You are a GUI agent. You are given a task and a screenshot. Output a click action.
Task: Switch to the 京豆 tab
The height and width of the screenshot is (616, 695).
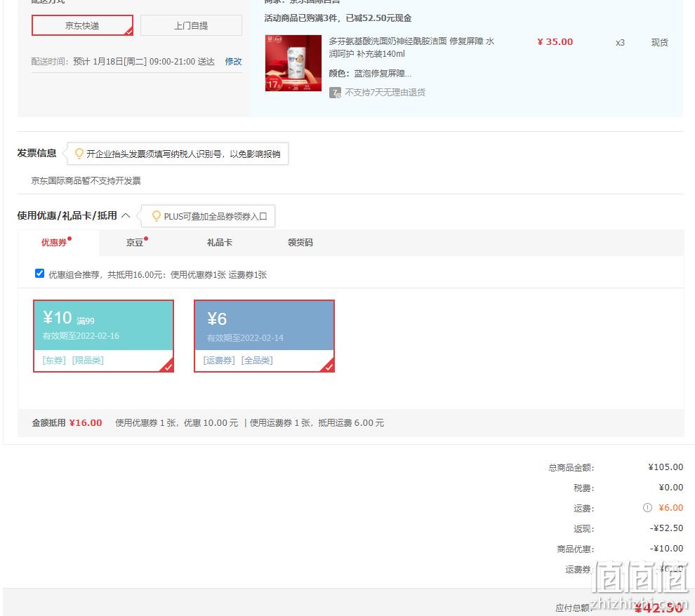pyautogui.click(x=135, y=242)
